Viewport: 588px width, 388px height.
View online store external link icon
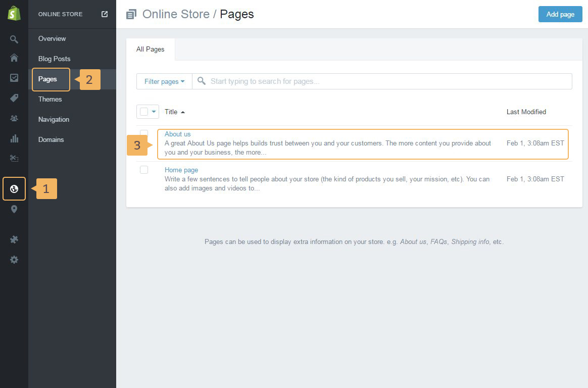105,14
